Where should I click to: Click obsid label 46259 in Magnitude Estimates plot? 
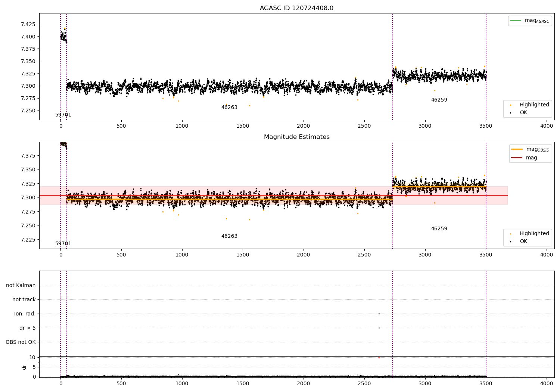439,228
